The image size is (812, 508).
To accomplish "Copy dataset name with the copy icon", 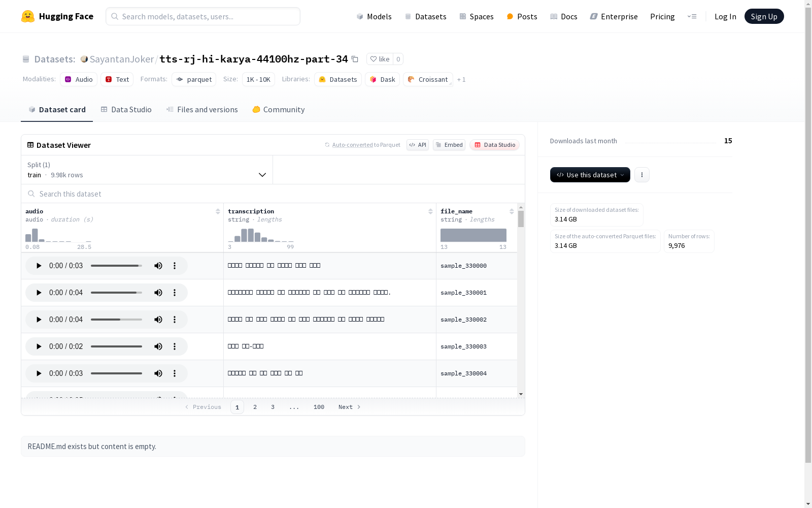I will tap(355, 59).
